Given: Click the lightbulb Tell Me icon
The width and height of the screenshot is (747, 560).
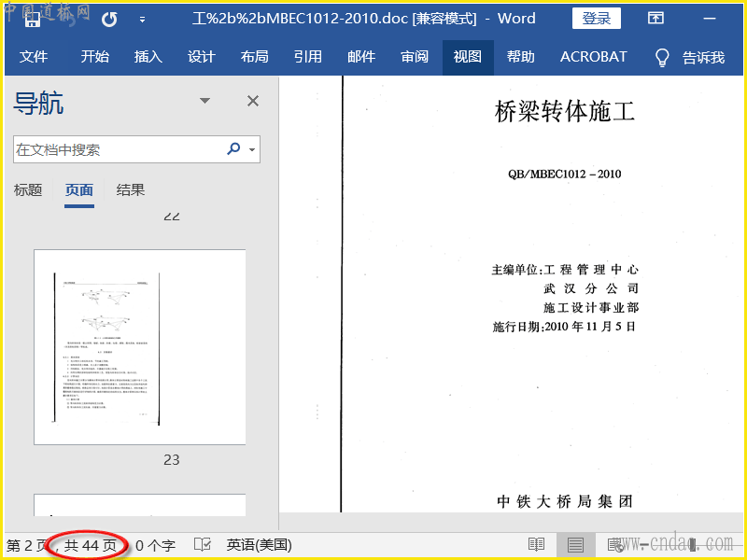Looking at the screenshot, I should coord(662,58).
